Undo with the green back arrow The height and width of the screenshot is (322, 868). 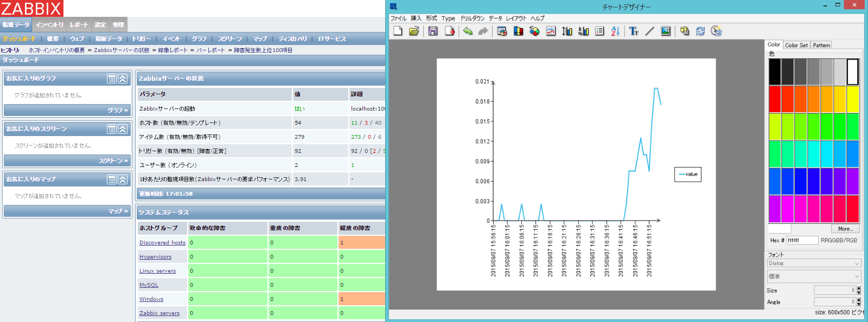pyautogui.click(x=468, y=31)
